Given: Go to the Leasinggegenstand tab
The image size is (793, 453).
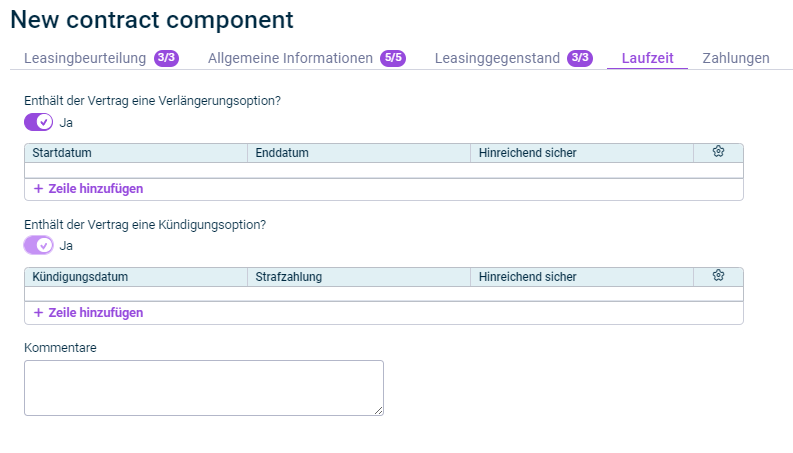Looking at the screenshot, I should (497, 58).
